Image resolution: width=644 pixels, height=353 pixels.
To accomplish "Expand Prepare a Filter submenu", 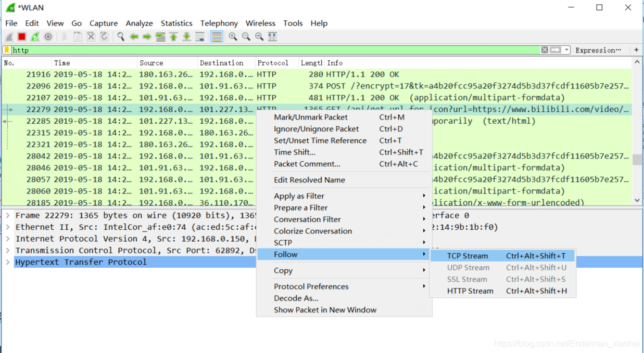I will point(344,207).
